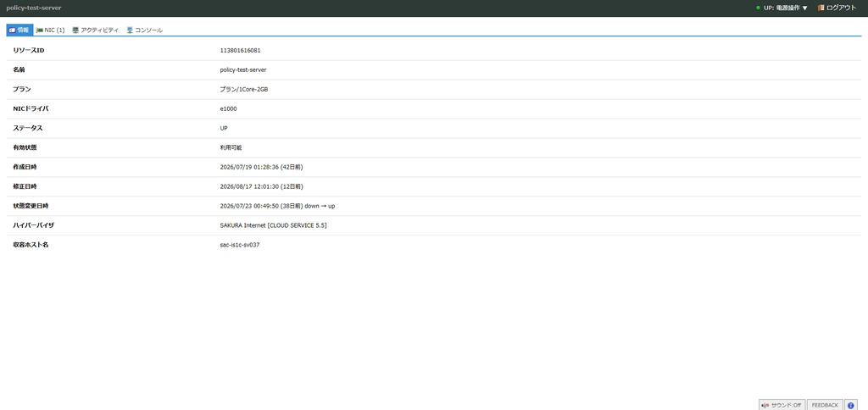Click the logout door icon

tap(821, 8)
